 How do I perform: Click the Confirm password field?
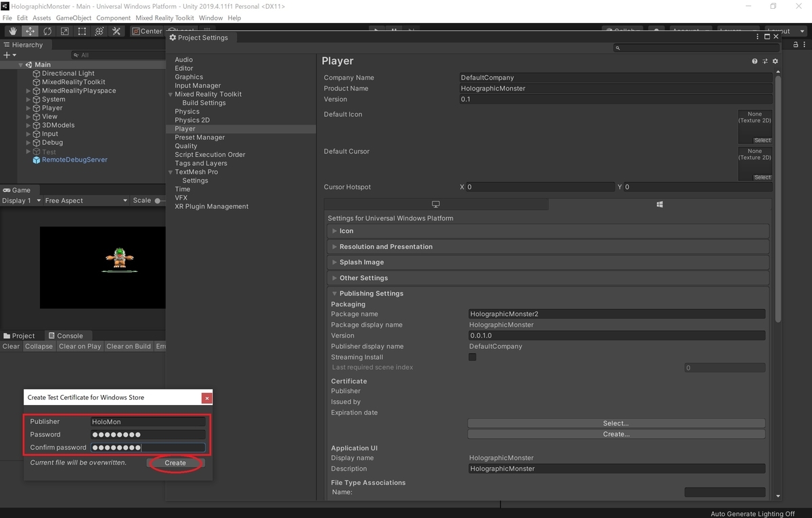(148, 448)
